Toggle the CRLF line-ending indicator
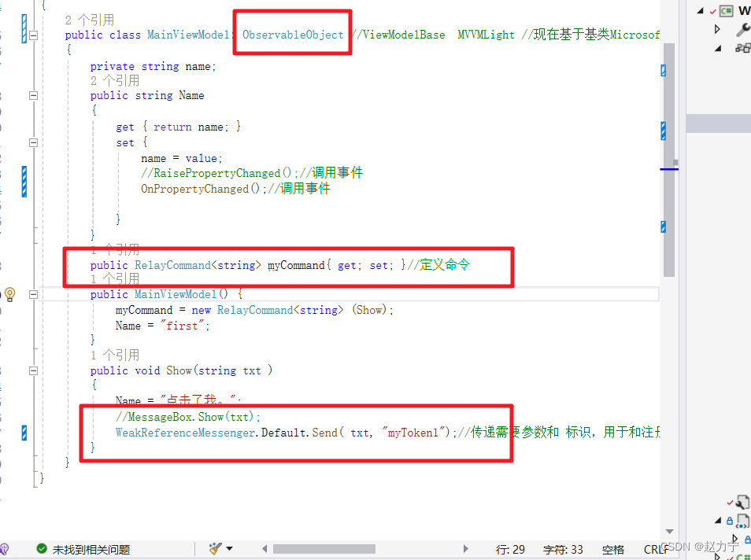The height and width of the screenshot is (560, 751). point(657,549)
